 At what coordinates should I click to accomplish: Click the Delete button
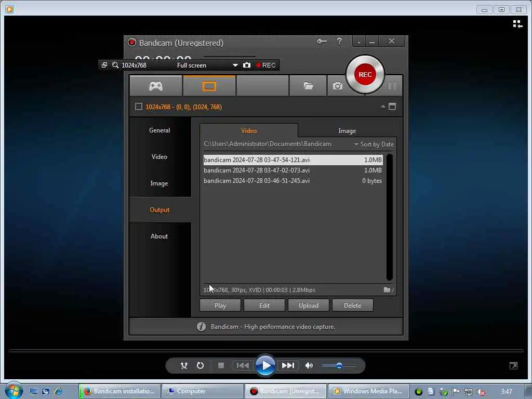point(353,305)
